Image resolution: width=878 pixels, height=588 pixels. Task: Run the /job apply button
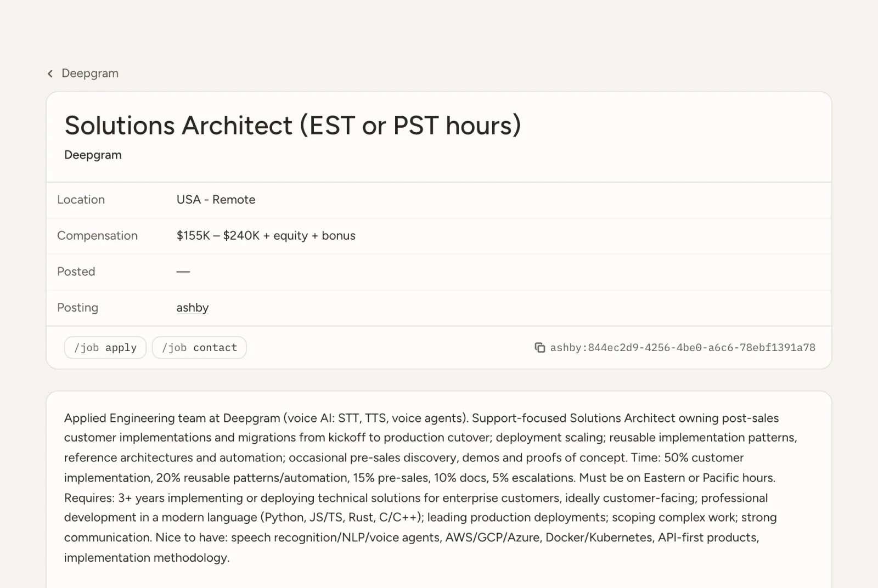105,347
